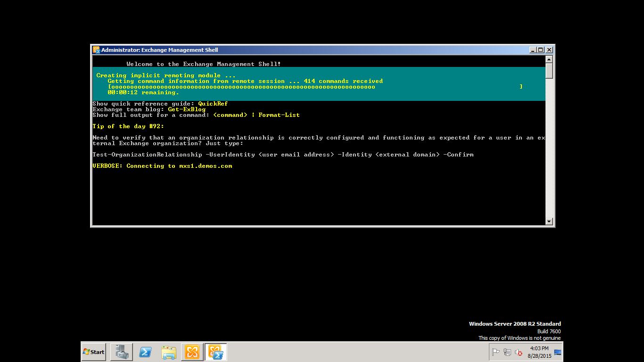644x362 pixels.
Task: Click 'VERBOSE: Connecting to mxs1.demos.com' line
Action: click(x=162, y=166)
